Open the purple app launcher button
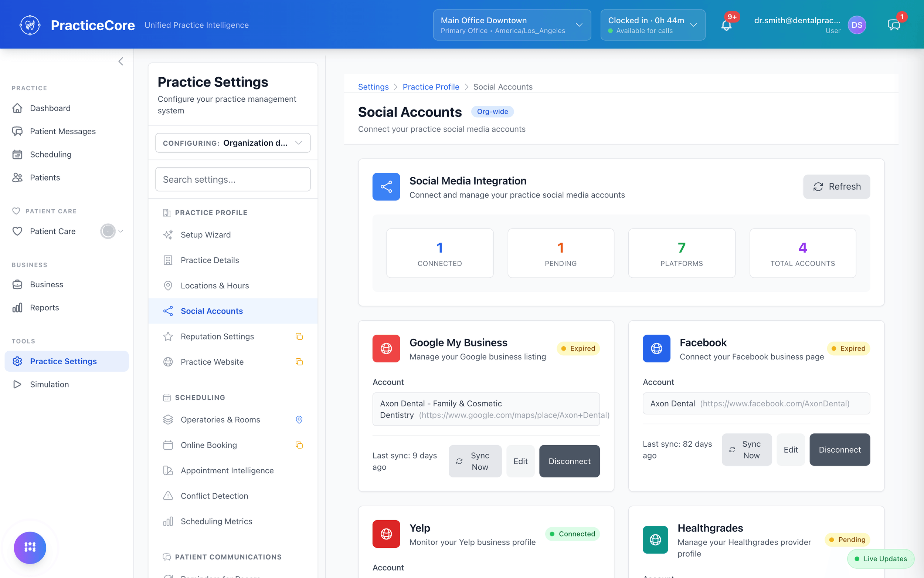 pyautogui.click(x=30, y=547)
